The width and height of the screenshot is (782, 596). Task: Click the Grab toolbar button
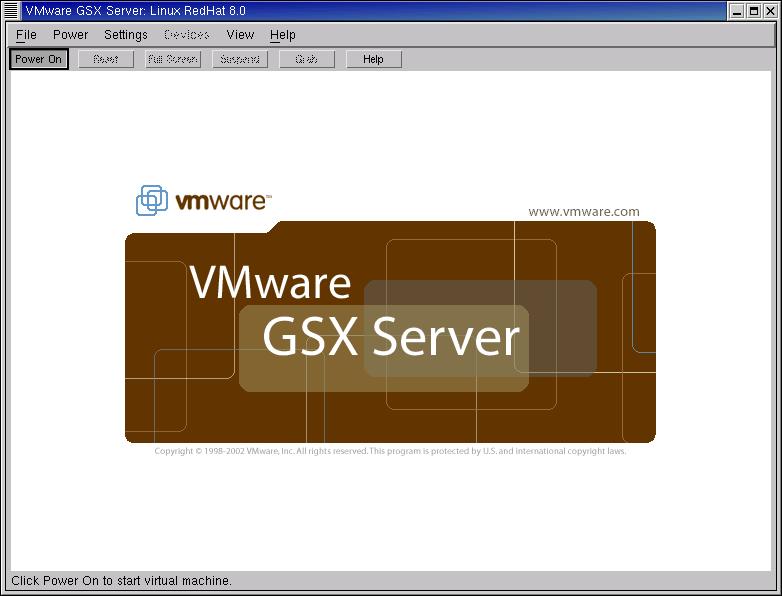point(306,59)
